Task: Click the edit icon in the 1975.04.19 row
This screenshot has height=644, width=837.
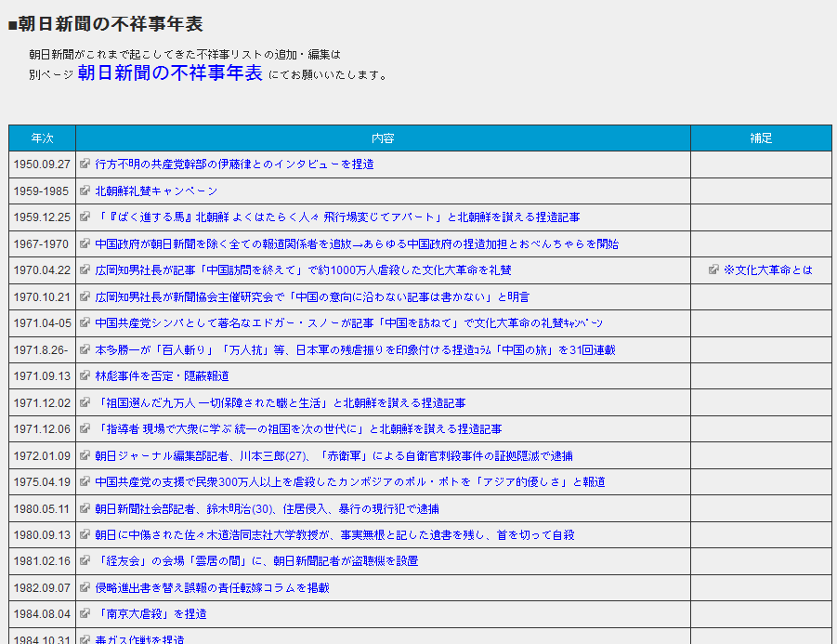Action: click(x=85, y=480)
